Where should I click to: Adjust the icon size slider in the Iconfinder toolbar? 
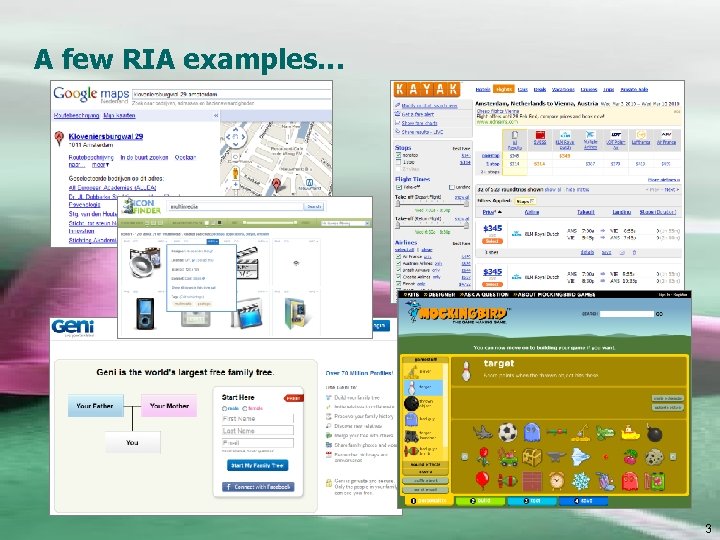(x=270, y=223)
